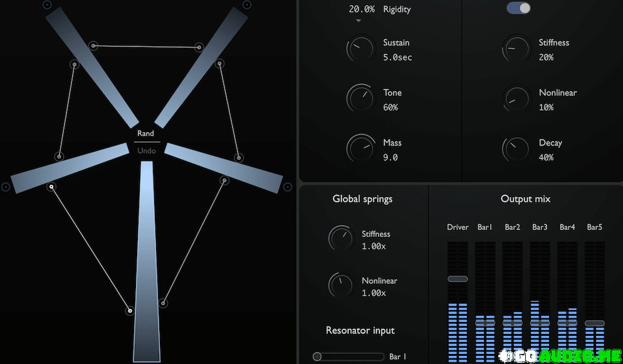
Task: Click the right side spring's upper node
Action: (219, 63)
